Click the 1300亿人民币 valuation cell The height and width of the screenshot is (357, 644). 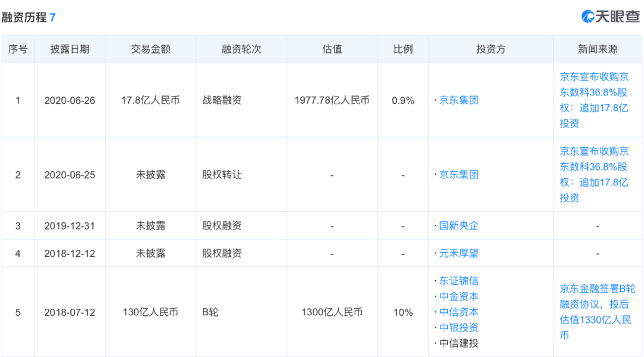(x=332, y=312)
